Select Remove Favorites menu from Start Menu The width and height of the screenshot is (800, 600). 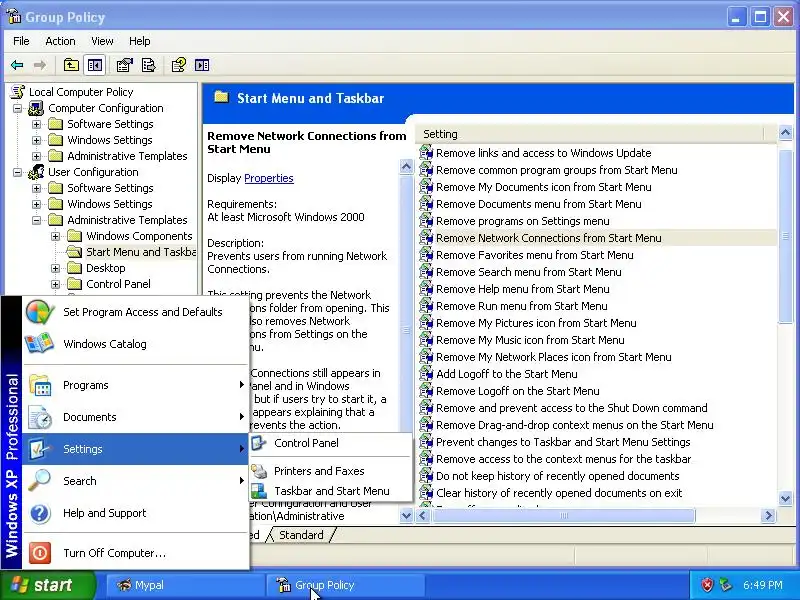click(x=535, y=255)
